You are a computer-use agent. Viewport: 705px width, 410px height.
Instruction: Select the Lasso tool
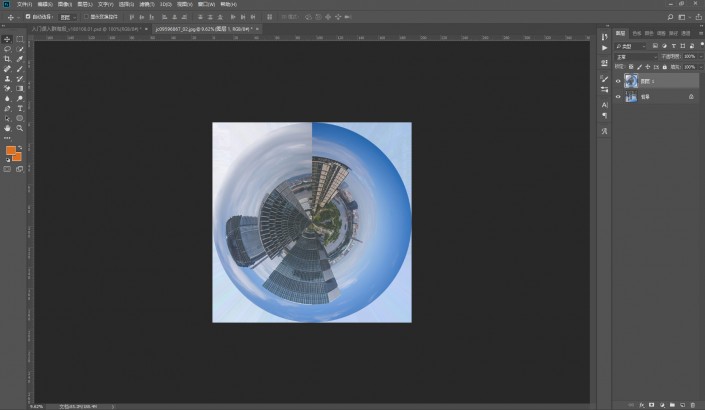(7, 49)
